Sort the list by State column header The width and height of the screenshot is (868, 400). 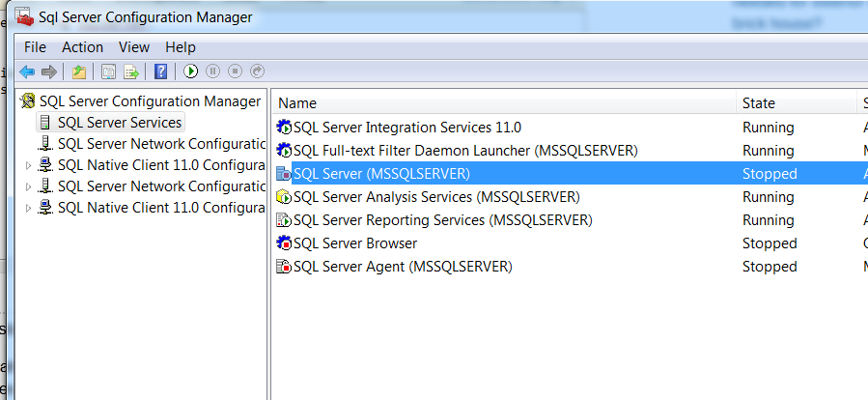coord(796,103)
